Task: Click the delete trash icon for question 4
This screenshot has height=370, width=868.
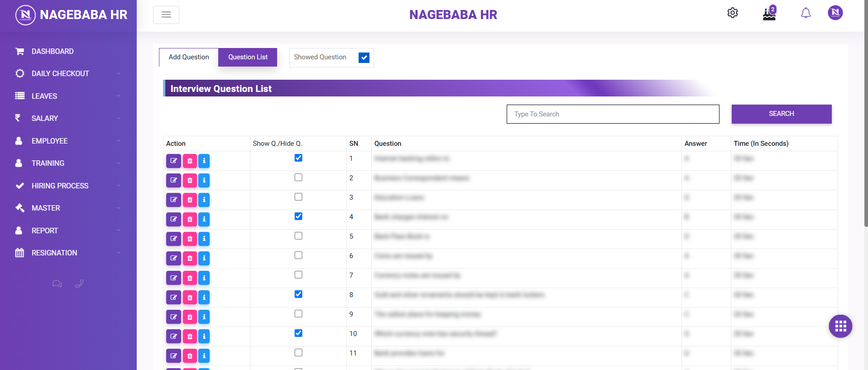Action: (x=190, y=219)
